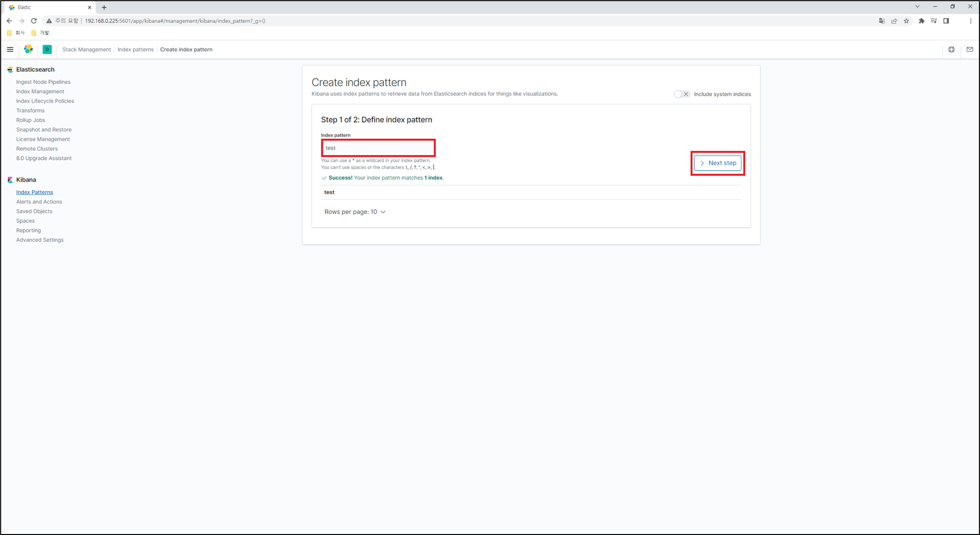The height and width of the screenshot is (535, 980).
Task: Toggle the browser side panel icon
Action: [x=946, y=21]
